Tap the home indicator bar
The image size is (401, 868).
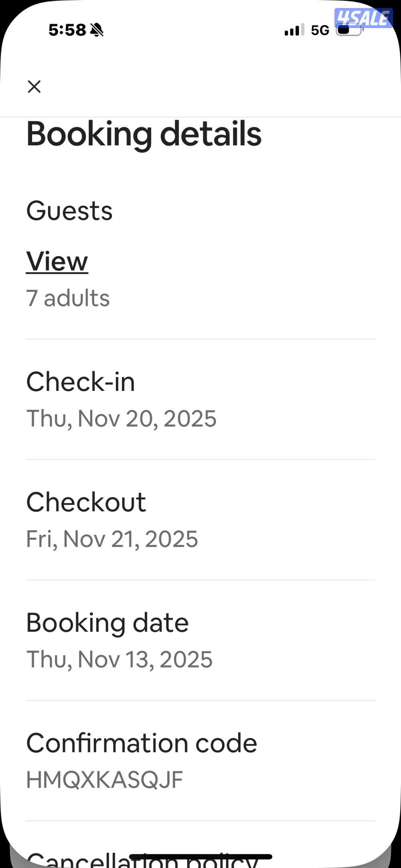(200, 857)
